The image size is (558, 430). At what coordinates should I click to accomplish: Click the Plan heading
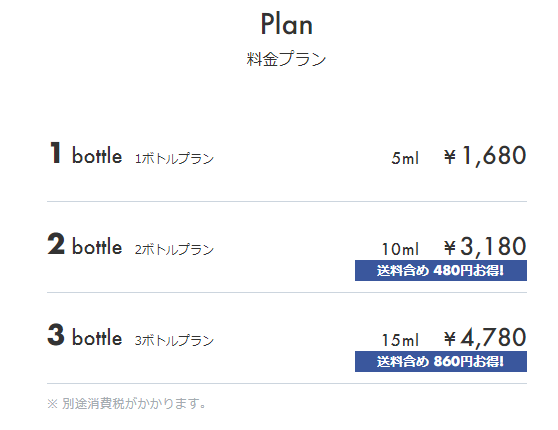tap(286, 24)
